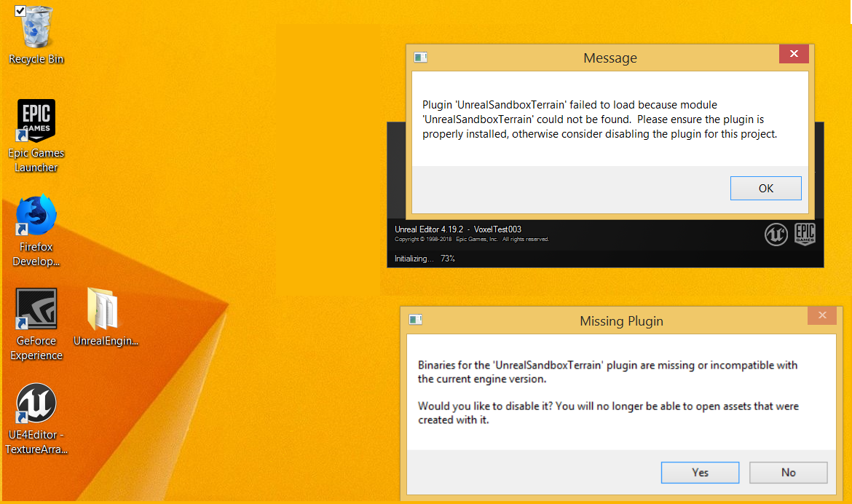
Task: Click the 'Initializing... 73%' status text
Action: click(425, 259)
